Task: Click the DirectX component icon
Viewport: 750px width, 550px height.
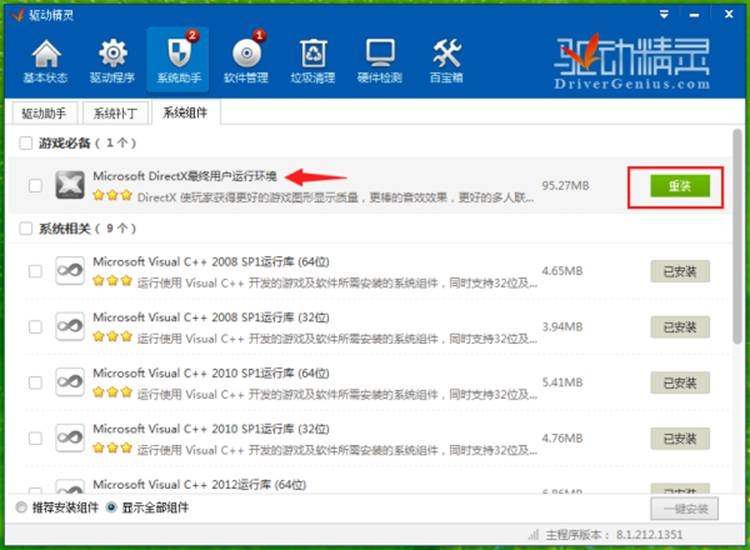Action: tap(70, 185)
